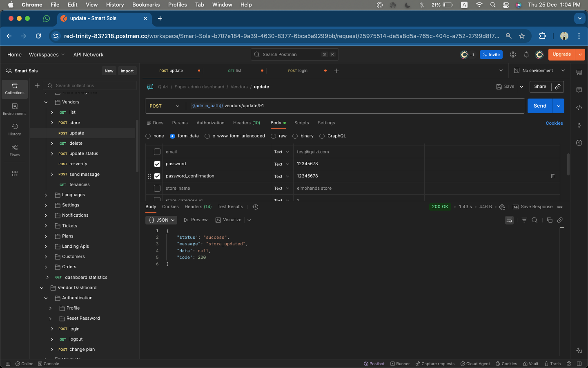This screenshot has height=368, width=588.
Task: Copy the response body to clipboard
Action: point(550,220)
